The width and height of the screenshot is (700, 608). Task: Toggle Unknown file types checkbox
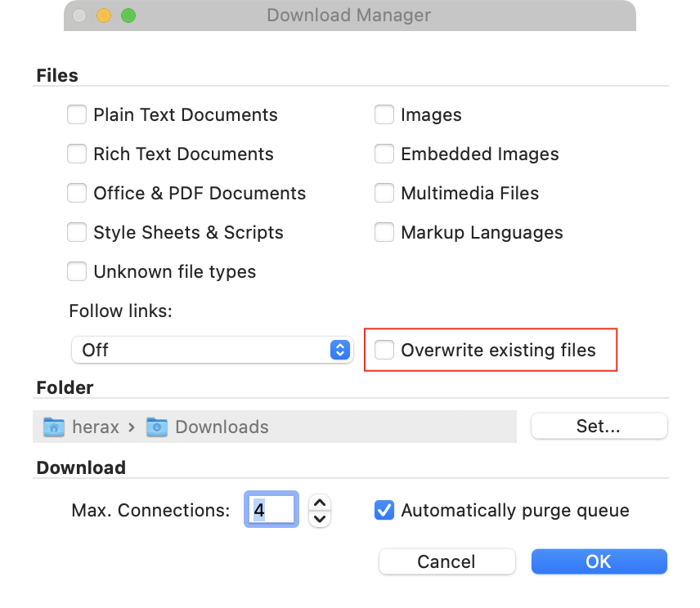tap(77, 272)
